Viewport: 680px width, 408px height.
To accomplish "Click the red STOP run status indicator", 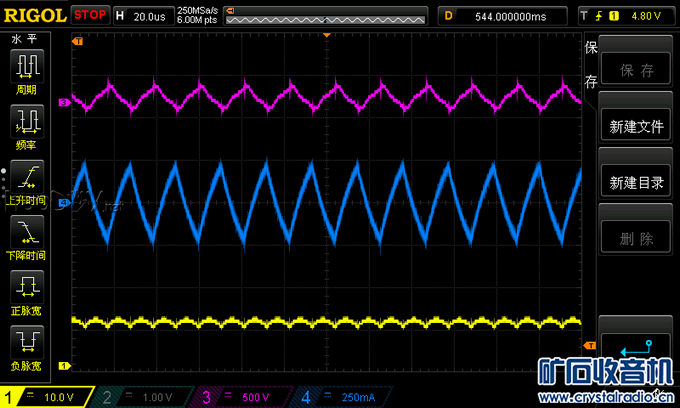I will [91, 15].
